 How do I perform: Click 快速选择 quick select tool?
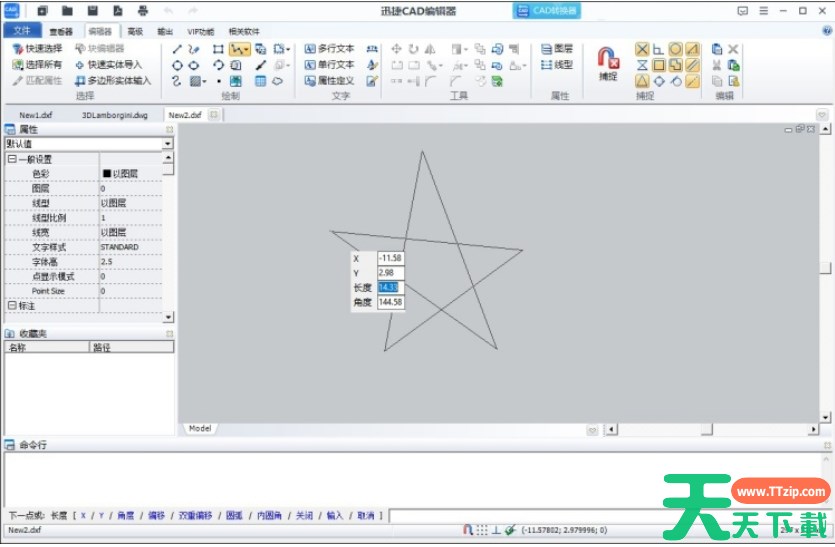point(38,48)
